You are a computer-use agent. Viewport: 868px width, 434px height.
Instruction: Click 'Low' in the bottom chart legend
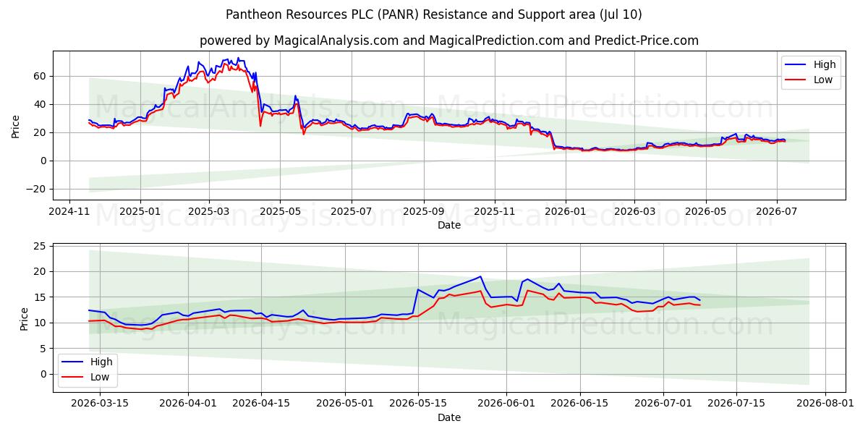[100, 377]
